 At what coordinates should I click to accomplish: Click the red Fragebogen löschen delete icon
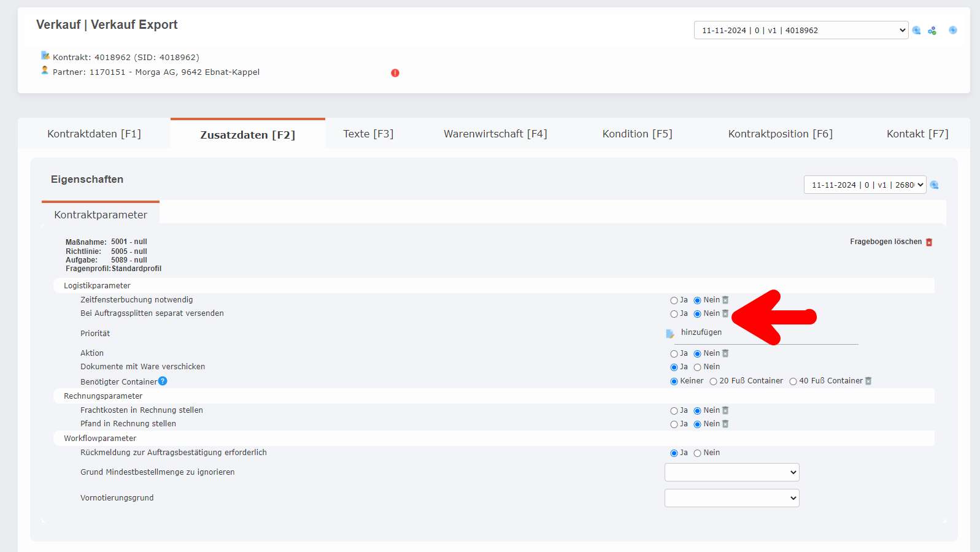pyautogui.click(x=929, y=242)
